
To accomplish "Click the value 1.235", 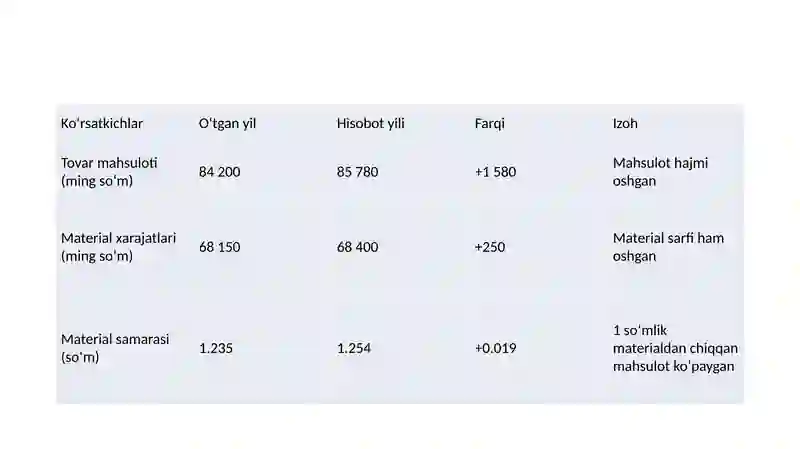I will [216, 348].
